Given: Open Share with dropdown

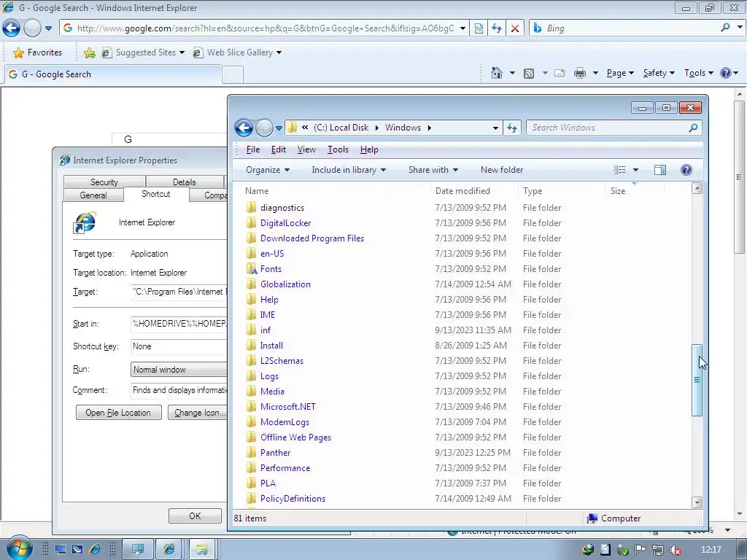Looking at the screenshot, I should click(433, 170).
